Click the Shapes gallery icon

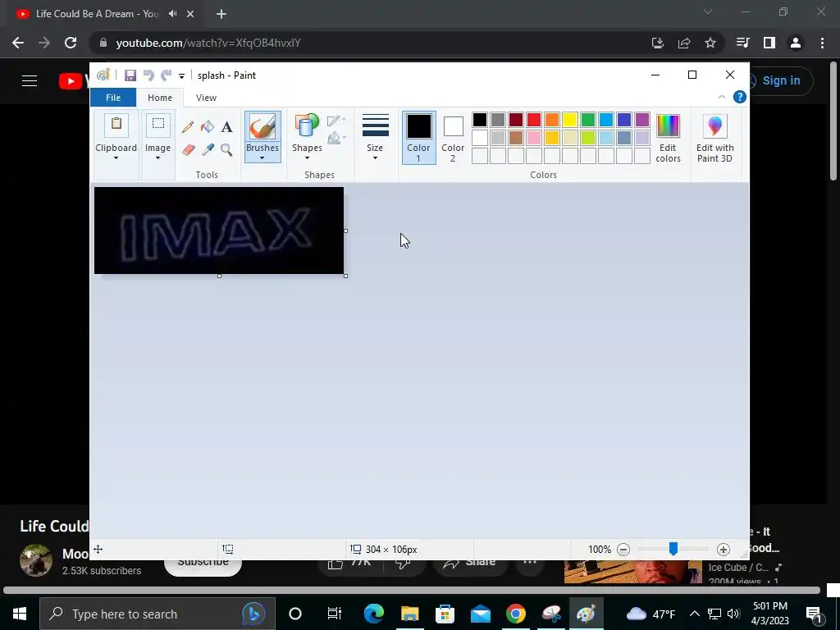307,126
